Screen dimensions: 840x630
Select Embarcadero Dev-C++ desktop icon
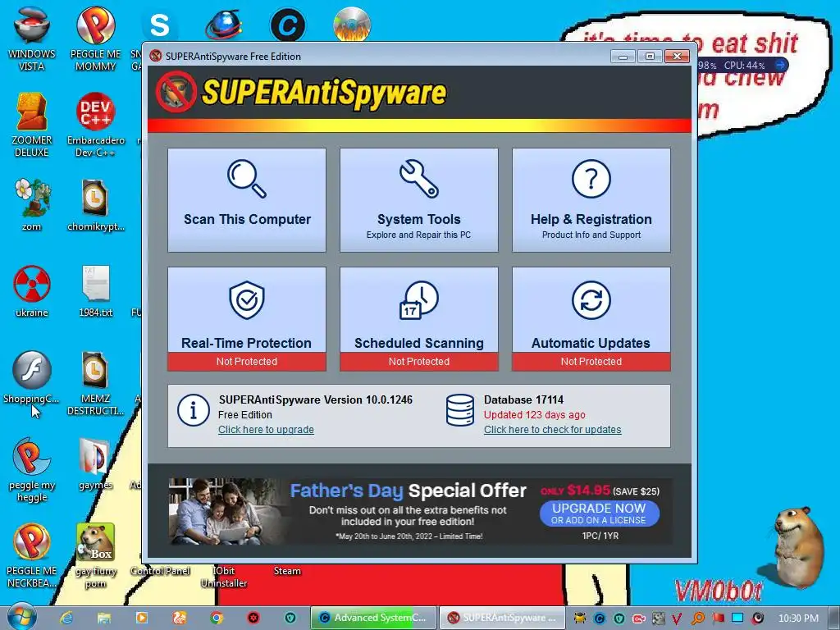coord(95,125)
